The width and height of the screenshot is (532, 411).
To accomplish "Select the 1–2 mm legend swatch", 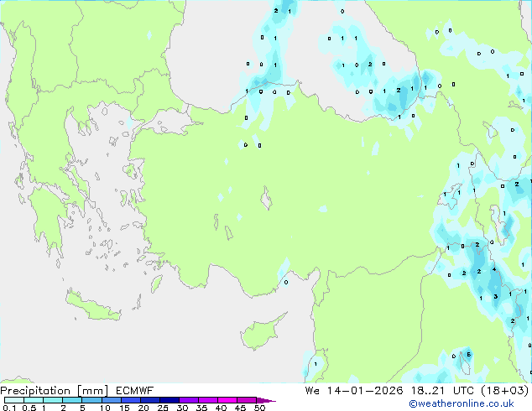I will pos(53,400).
